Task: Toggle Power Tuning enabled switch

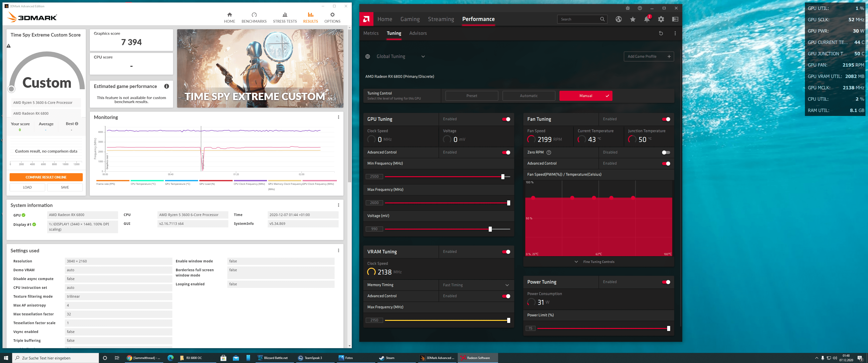Action: point(666,282)
